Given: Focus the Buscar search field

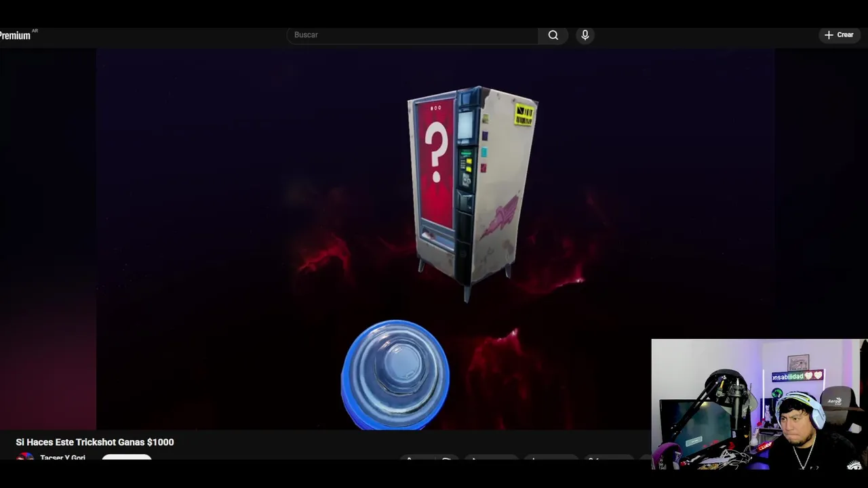Looking at the screenshot, I should point(413,35).
